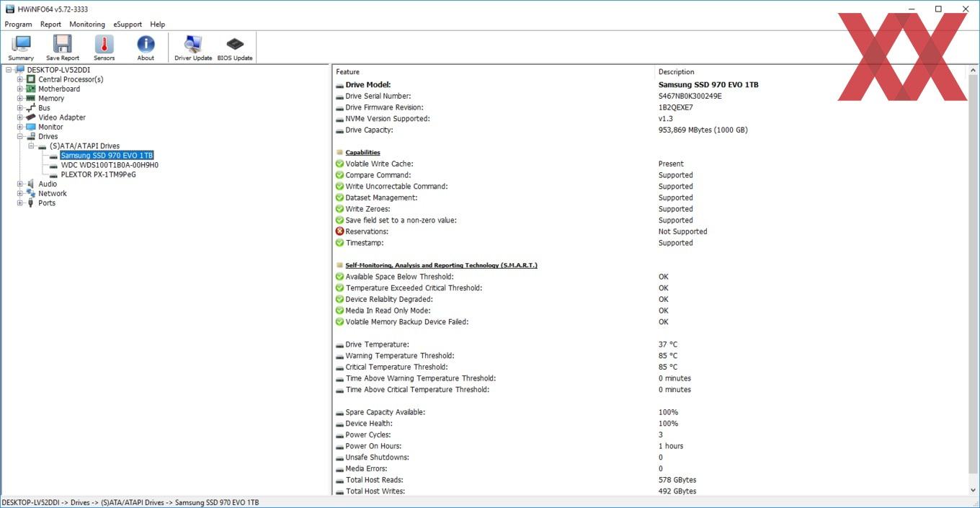
Task: Launch Driver Update from toolbar
Action: [x=193, y=48]
